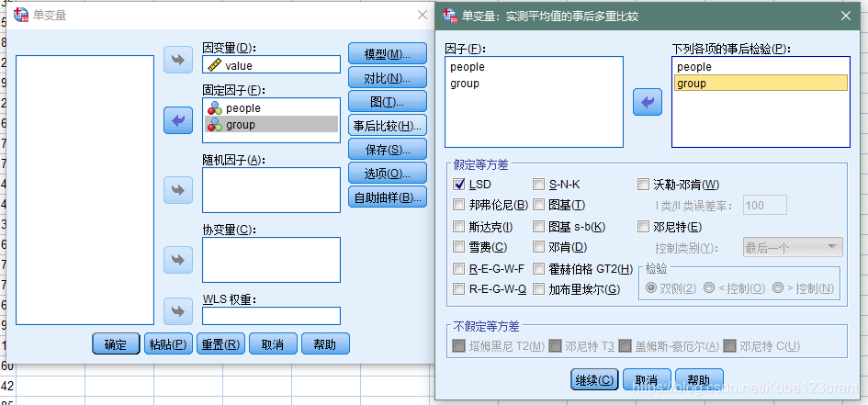This screenshot has width=868, height=405.
Task: Open 保存(S)... dialog
Action: tap(388, 150)
